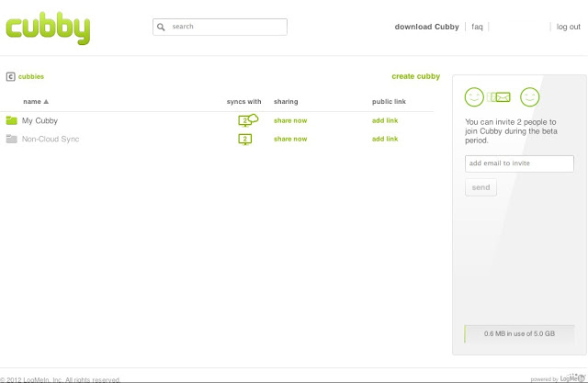Click the Cubby logo
The width and height of the screenshot is (588, 383).
click(48, 27)
